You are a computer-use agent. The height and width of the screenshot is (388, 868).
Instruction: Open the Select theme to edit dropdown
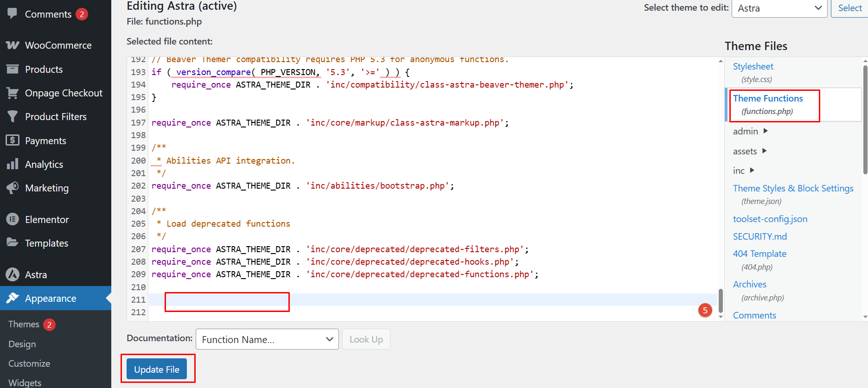[779, 8]
